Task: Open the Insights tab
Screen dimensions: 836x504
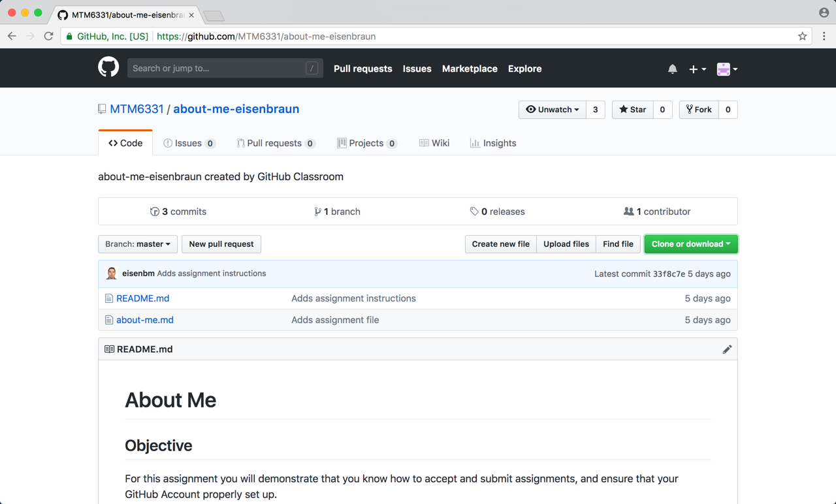Action: 493,143
